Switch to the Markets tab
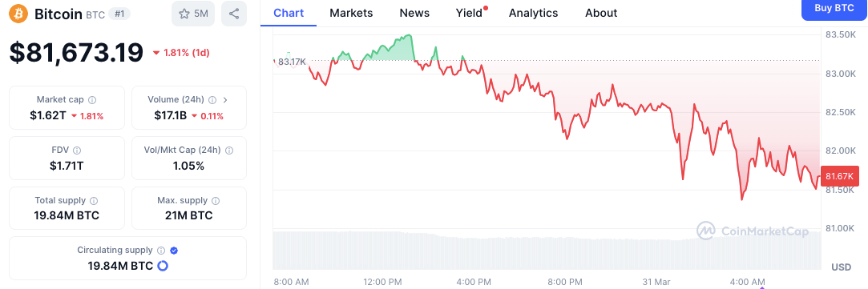 [351, 13]
